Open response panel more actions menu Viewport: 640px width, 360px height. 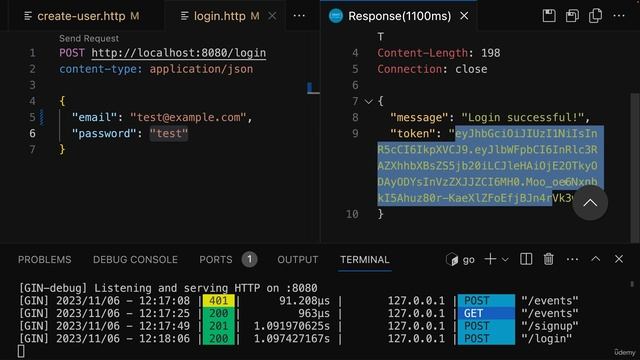point(619,16)
